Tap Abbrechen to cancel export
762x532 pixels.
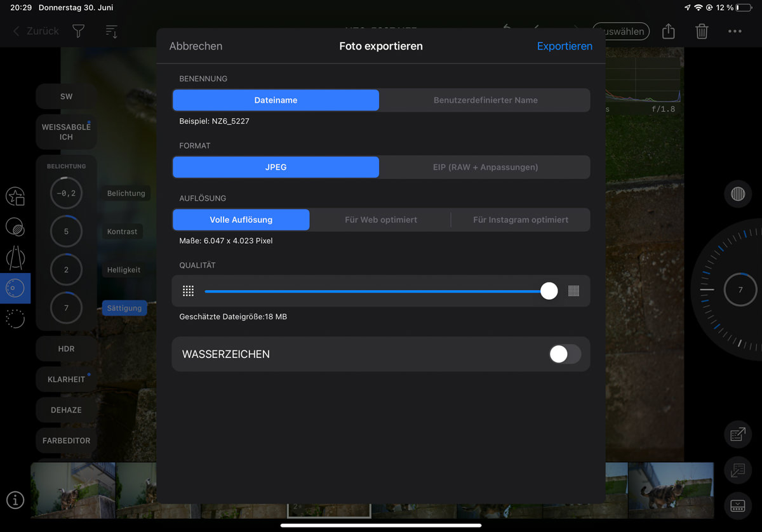pyautogui.click(x=196, y=46)
